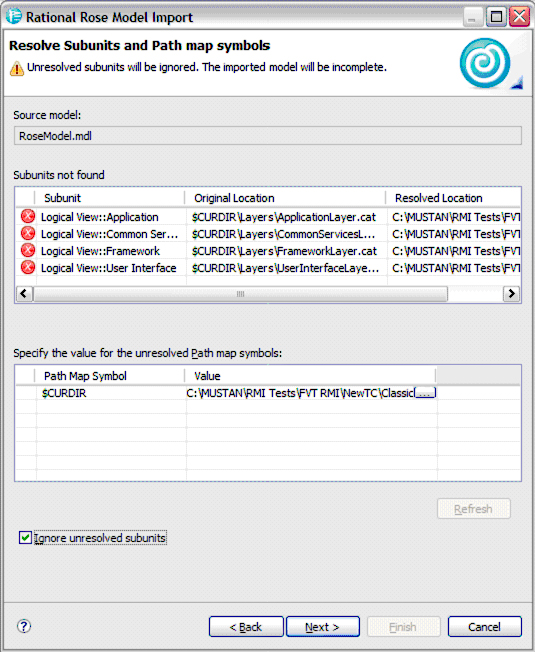Click the Value column header

(310, 376)
